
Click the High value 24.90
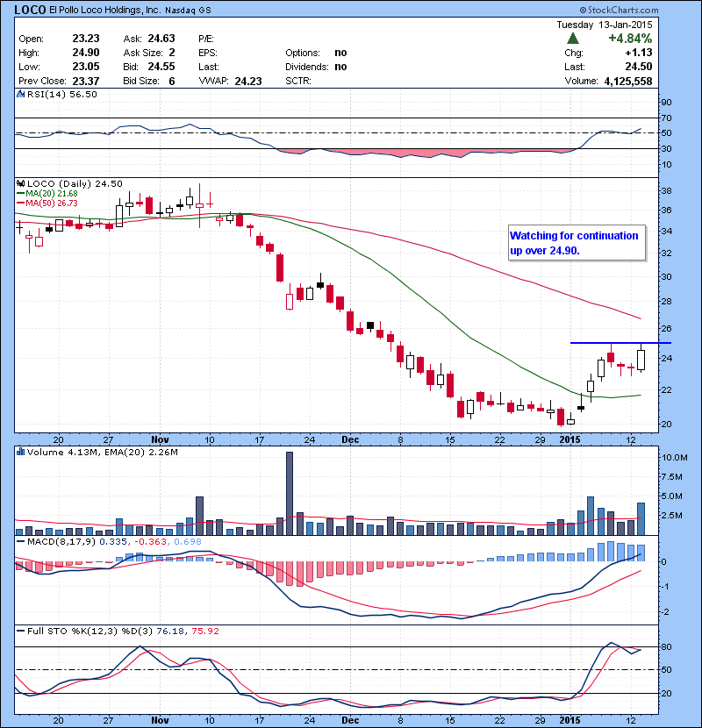coord(86,53)
